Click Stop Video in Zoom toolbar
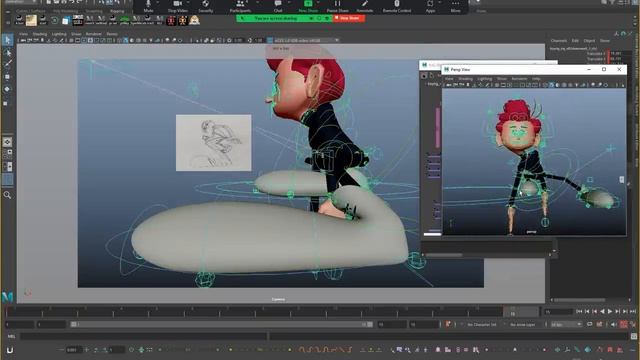640x360 pixels. [x=178, y=6]
